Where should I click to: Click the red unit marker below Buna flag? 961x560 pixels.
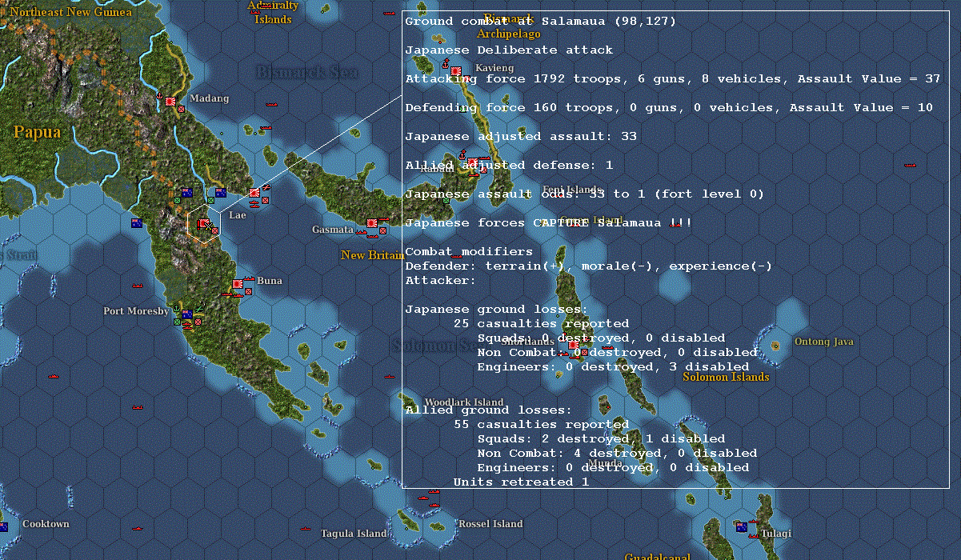point(248,291)
